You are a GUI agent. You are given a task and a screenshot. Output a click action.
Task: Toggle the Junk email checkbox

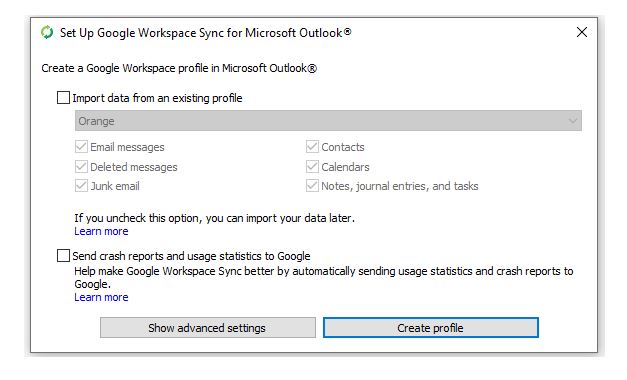(x=81, y=186)
